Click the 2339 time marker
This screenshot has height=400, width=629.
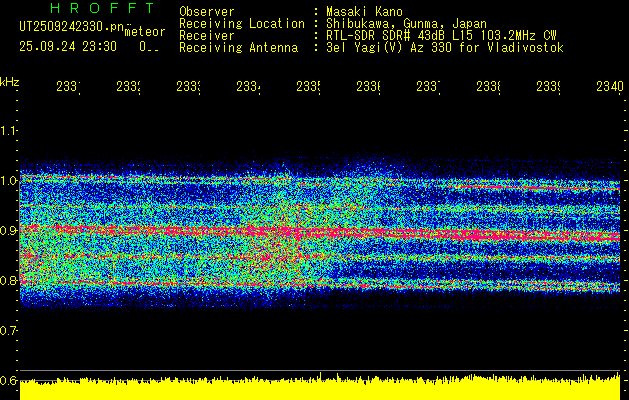pos(548,86)
